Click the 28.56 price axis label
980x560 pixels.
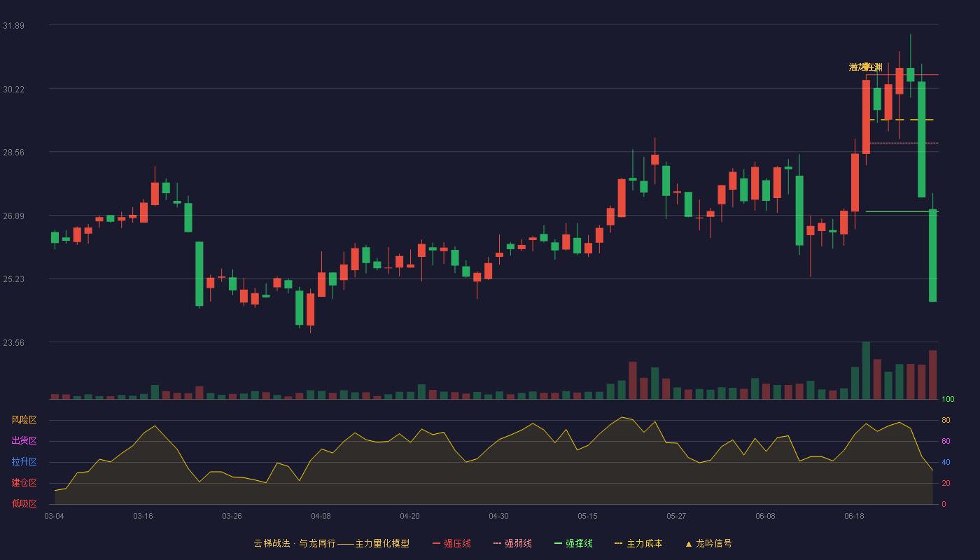point(13,153)
